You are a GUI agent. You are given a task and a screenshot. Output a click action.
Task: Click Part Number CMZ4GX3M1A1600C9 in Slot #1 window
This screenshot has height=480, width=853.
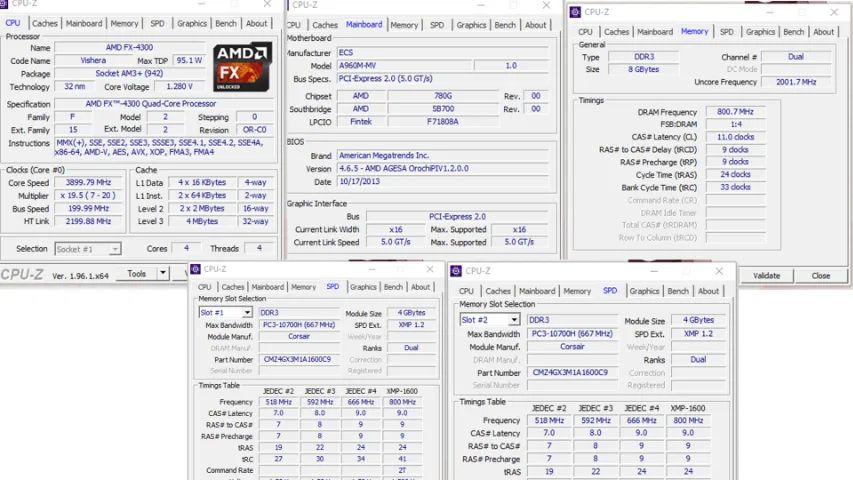298,359
